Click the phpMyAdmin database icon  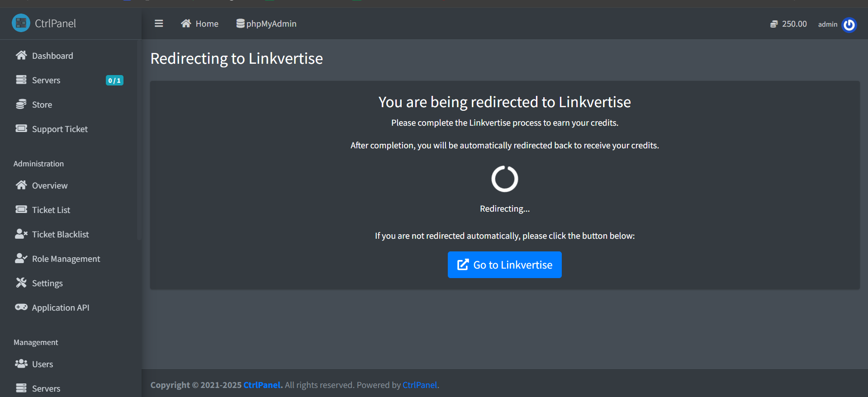click(x=240, y=24)
